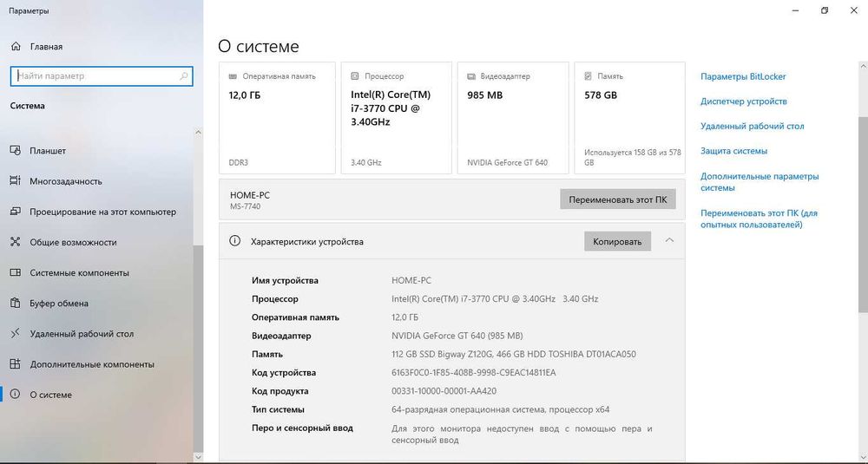
Task: Click the sidebar scrollbar down arrow
Action: point(198,456)
